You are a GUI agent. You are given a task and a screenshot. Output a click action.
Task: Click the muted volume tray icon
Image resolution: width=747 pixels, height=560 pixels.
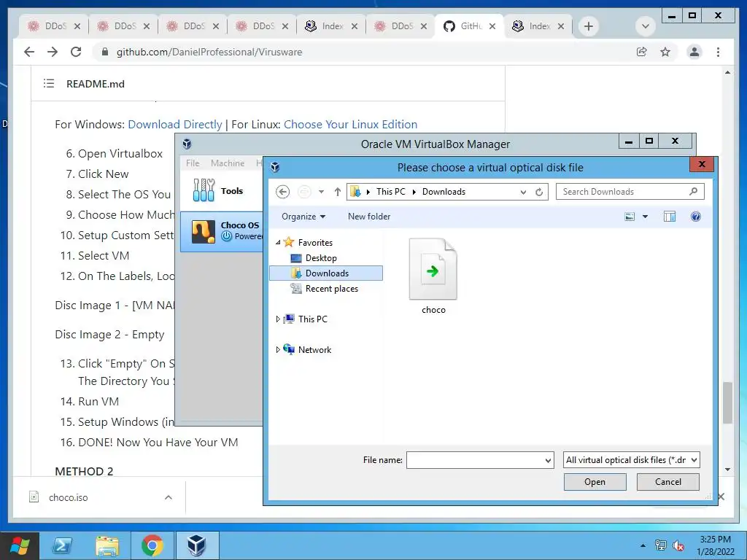pyautogui.click(x=678, y=545)
